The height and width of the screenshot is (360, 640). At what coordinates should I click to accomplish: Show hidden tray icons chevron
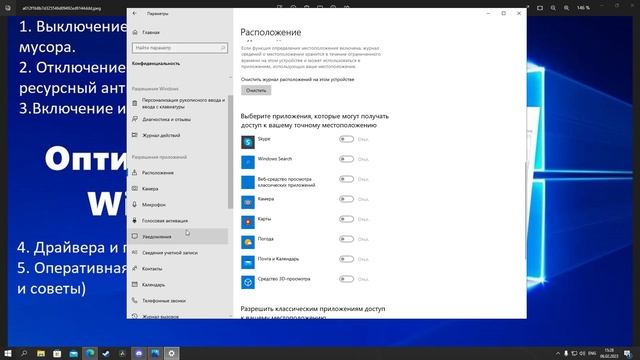[558, 353]
